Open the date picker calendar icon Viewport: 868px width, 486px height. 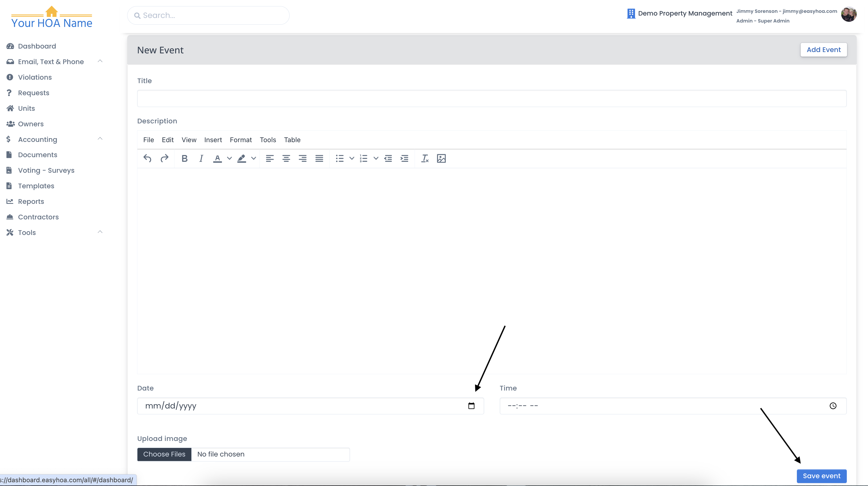click(x=471, y=406)
